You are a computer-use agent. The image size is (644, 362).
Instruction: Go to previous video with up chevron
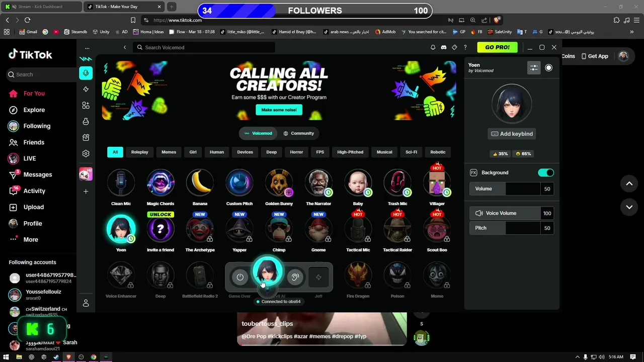point(629,184)
